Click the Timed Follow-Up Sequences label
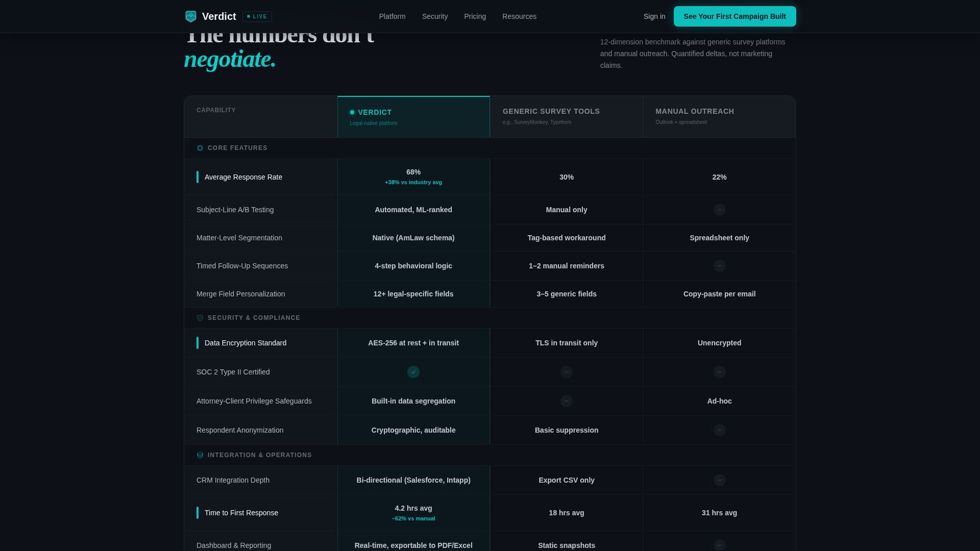The height and width of the screenshot is (551, 980). click(x=242, y=266)
